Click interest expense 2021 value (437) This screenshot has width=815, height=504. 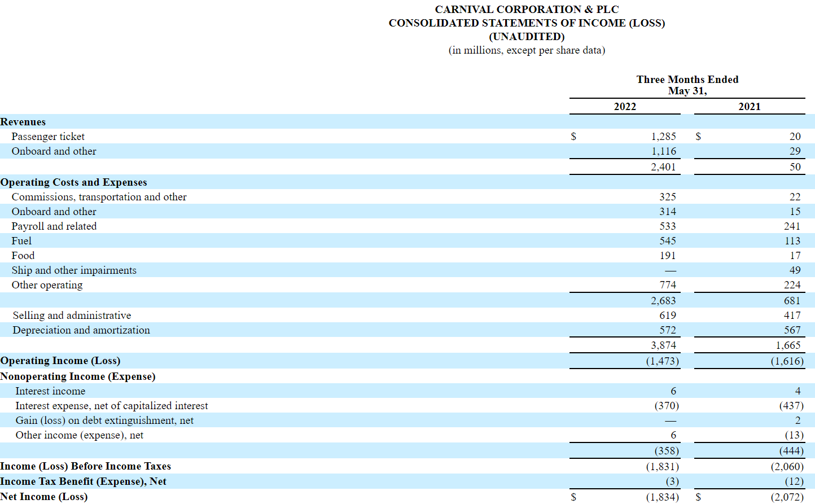tap(791, 406)
